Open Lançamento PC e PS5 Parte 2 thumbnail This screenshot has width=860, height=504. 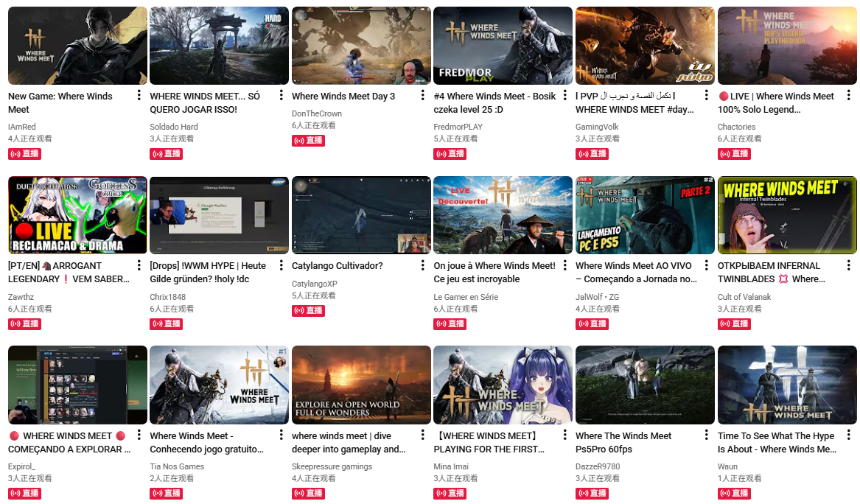pos(645,215)
